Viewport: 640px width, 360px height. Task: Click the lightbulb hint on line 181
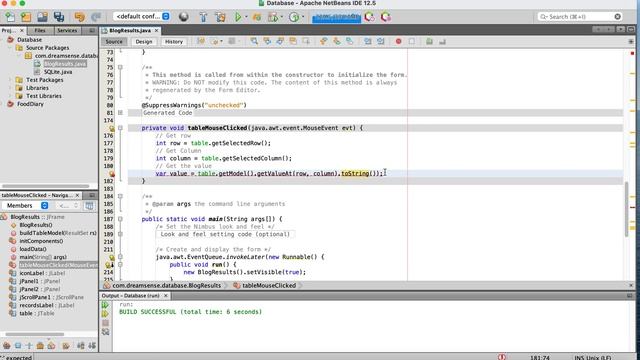[x=112, y=174]
